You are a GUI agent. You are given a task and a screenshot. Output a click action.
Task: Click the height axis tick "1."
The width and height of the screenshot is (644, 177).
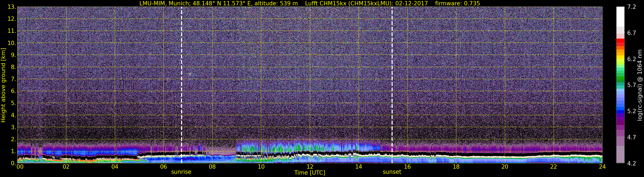pyautogui.click(x=13, y=151)
